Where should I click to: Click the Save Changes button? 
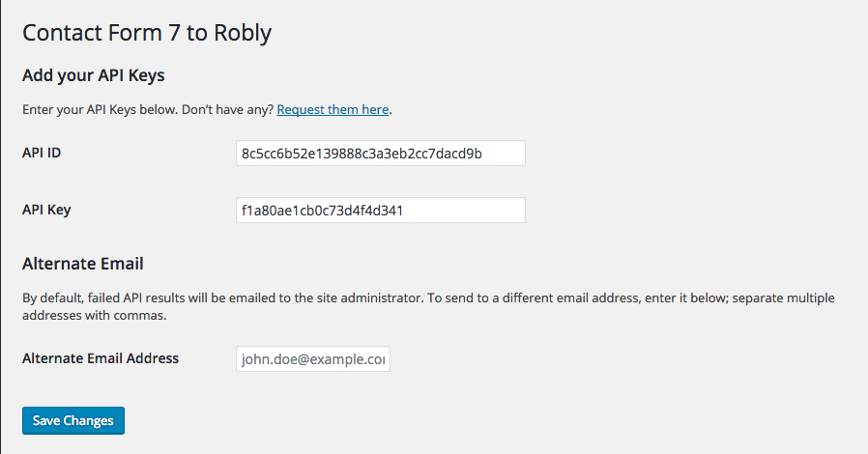(x=73, y=421)
